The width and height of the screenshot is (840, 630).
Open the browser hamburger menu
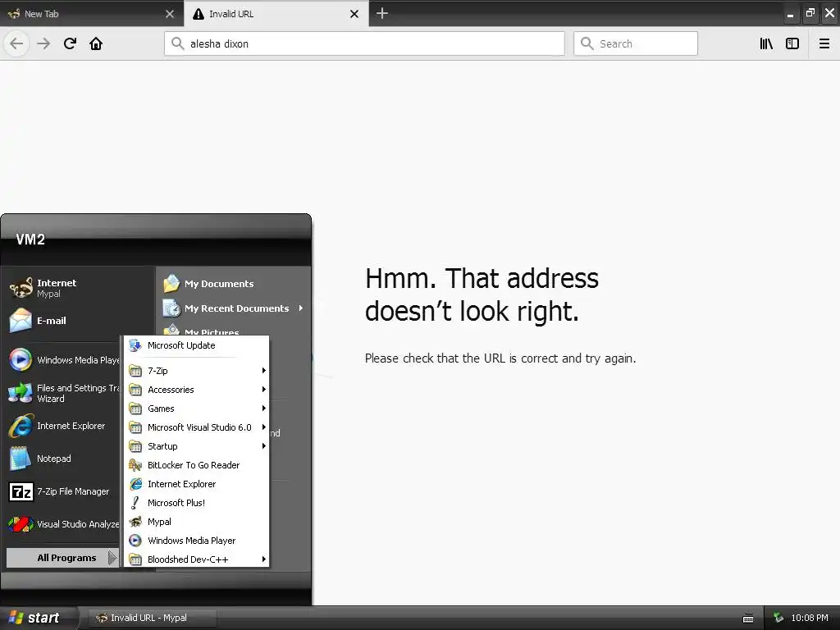pyautogui.click(x=824, y=43)
